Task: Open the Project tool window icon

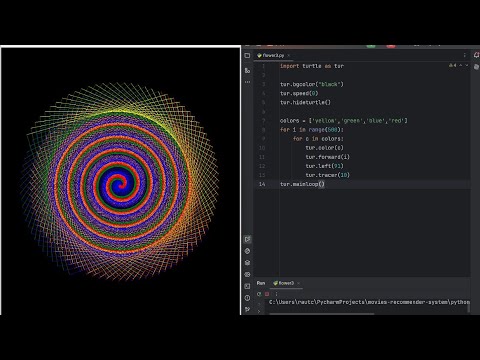Action: tap(247, 56)
